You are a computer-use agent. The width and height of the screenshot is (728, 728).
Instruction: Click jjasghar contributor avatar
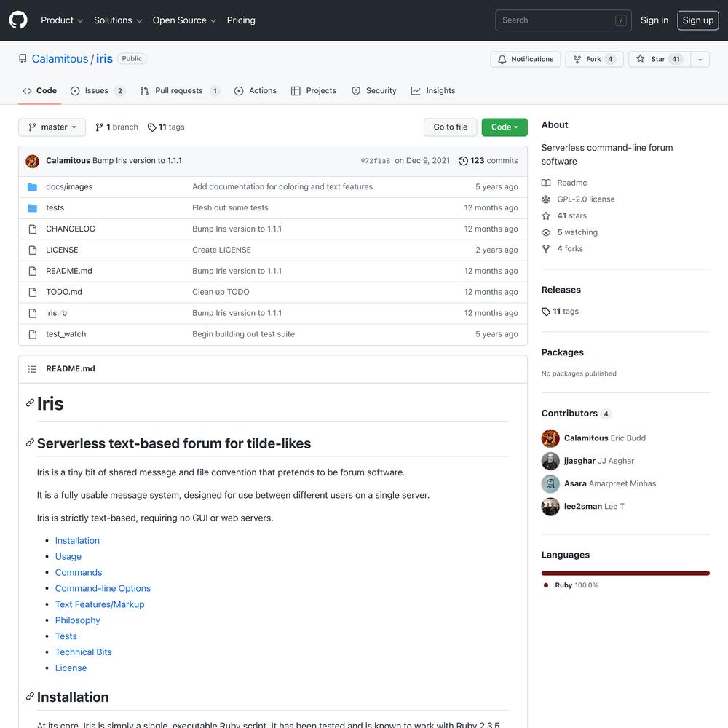click(550, 461)
